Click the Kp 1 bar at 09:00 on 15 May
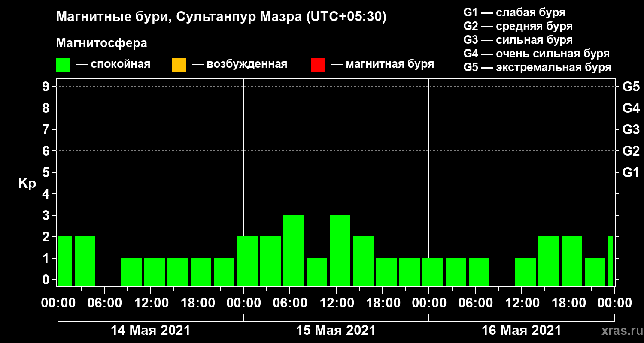 317,272
